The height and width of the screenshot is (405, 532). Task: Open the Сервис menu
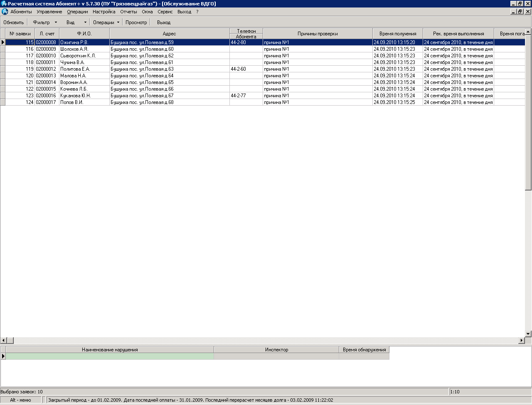(x=165, y=12)
